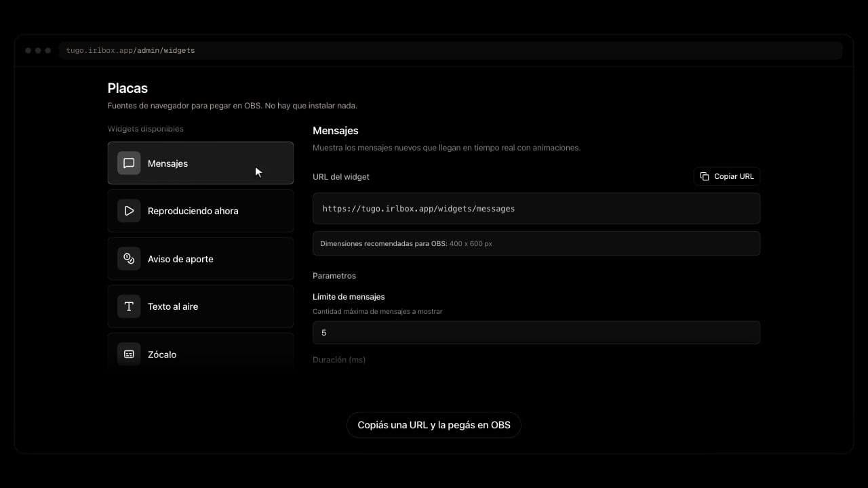
Task: Switch to the Texto al aire widget
Action: (x=201, y=306)
